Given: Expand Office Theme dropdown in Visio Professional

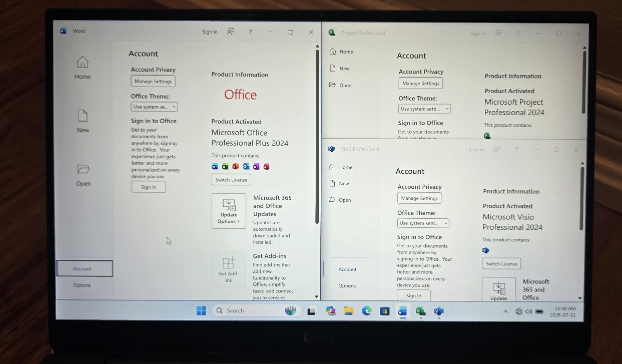Looking at the screenshot, I should point(423,223).
